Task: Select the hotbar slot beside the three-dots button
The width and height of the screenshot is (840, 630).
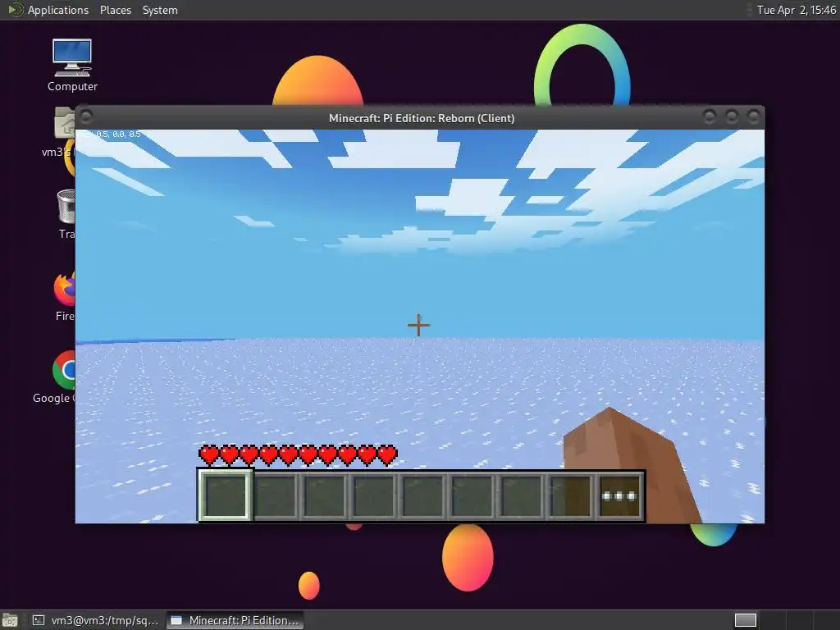Action: tap(570, 496)
